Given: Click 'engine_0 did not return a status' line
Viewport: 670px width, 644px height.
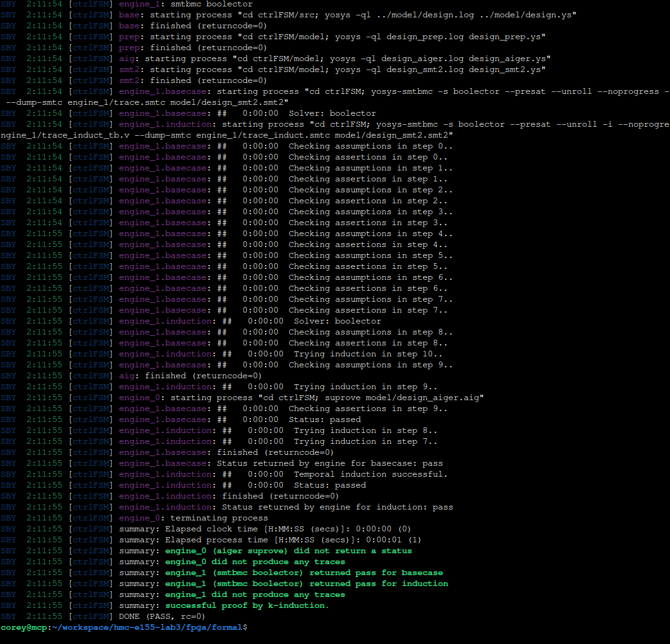Looking at the screenshot, I should point(288,551).
